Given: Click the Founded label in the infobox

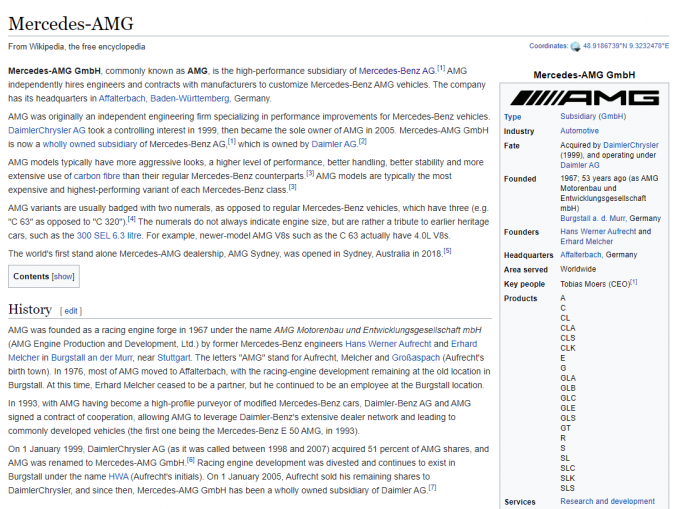Looking at the screenshot, I should click(x=520, y=179).
